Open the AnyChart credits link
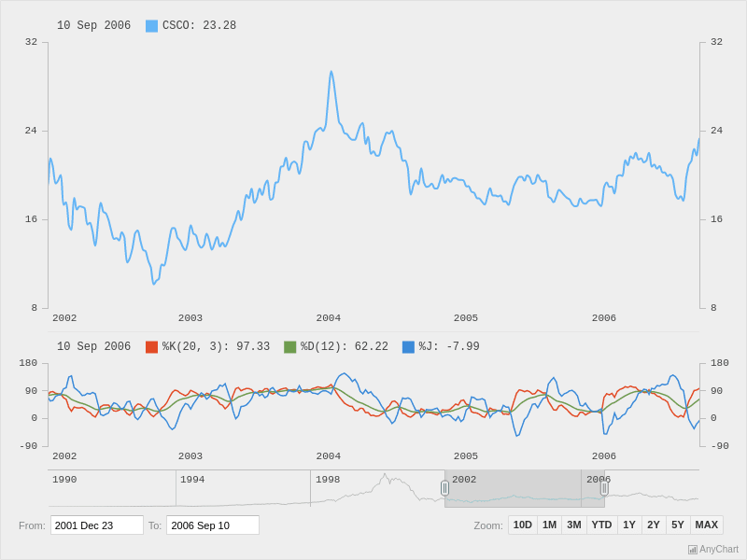Screen dimensions: 747x560 click(x=713, y=550)
